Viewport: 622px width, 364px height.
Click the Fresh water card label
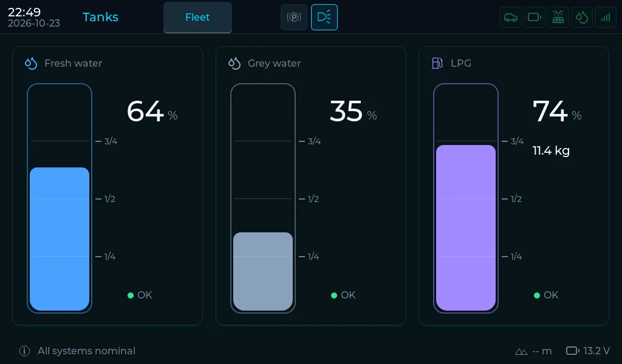pos(73,63)
